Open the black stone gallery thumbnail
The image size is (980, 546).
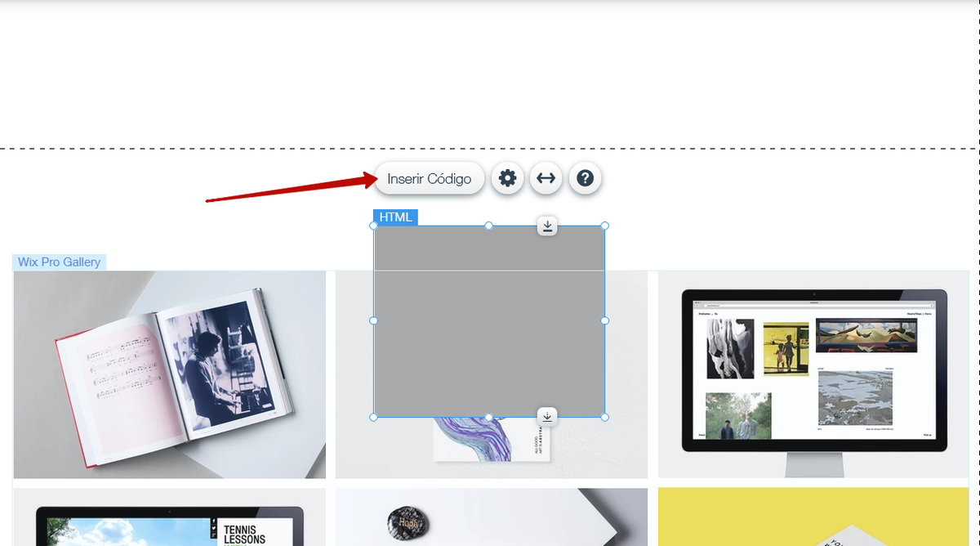(492, 517)
